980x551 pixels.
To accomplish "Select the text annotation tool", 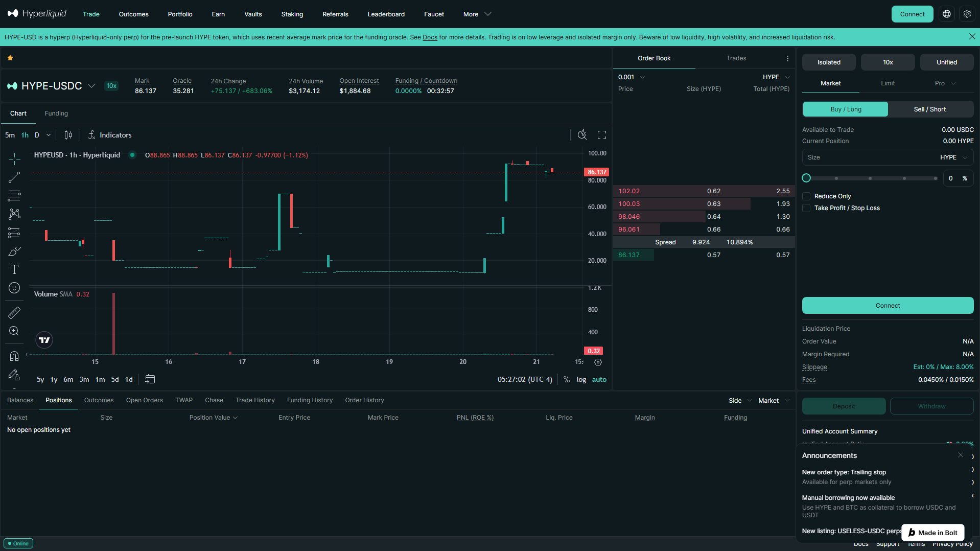I will pyautogui.click(x=14, y=269).
